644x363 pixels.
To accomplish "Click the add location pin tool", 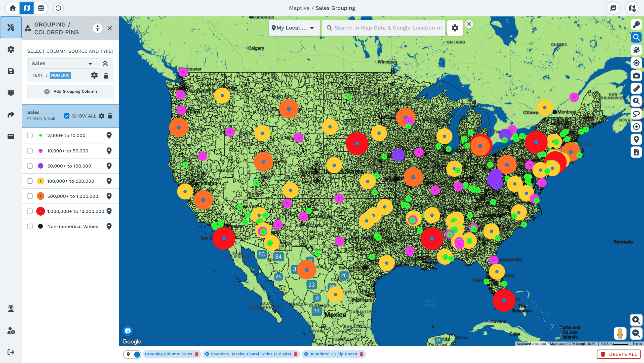I will pyautogui.click(x=636, y=139).
